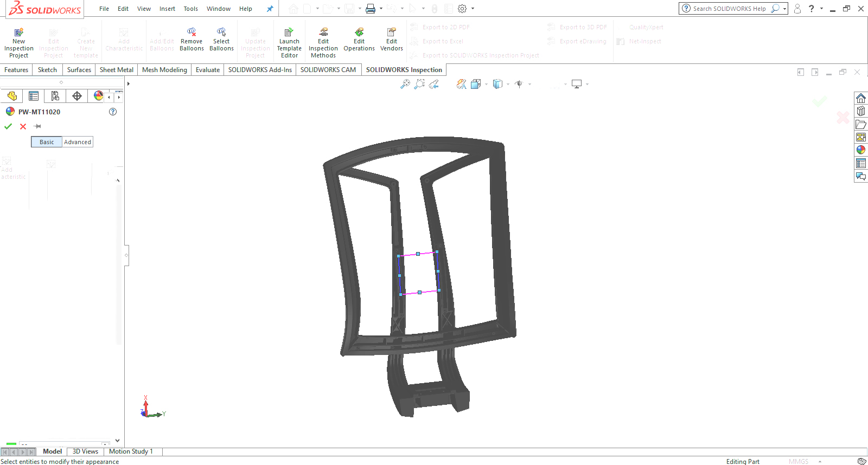Viewport: 868px width, 465px height.
Task: Click New Inspection Project icon
Action: pos(18,33)
